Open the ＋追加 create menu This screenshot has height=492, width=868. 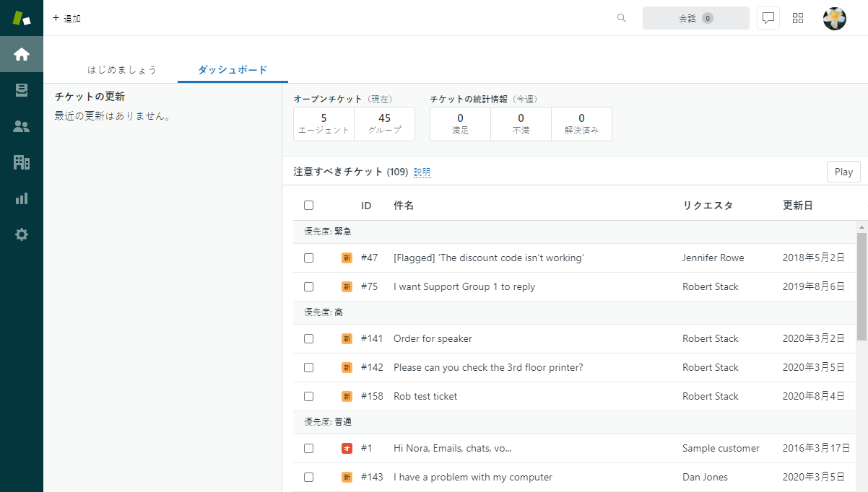(66, 19)
